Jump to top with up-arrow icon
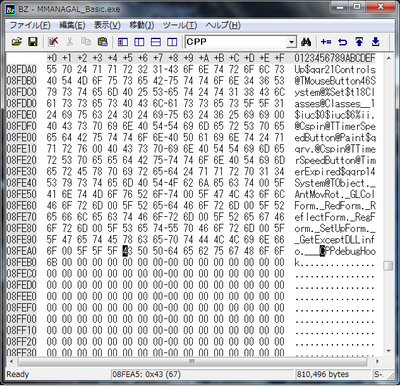Viewport: 400px width, 389px height. click(x=359, y=42)
